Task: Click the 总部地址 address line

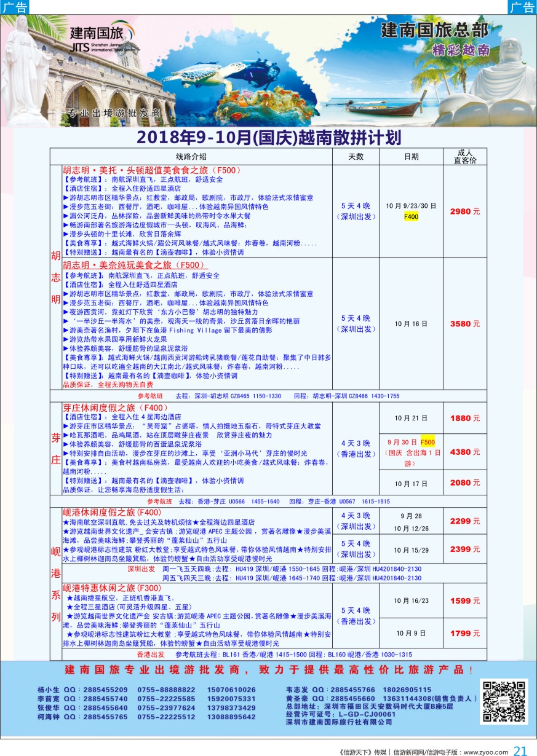Action: 369,707
